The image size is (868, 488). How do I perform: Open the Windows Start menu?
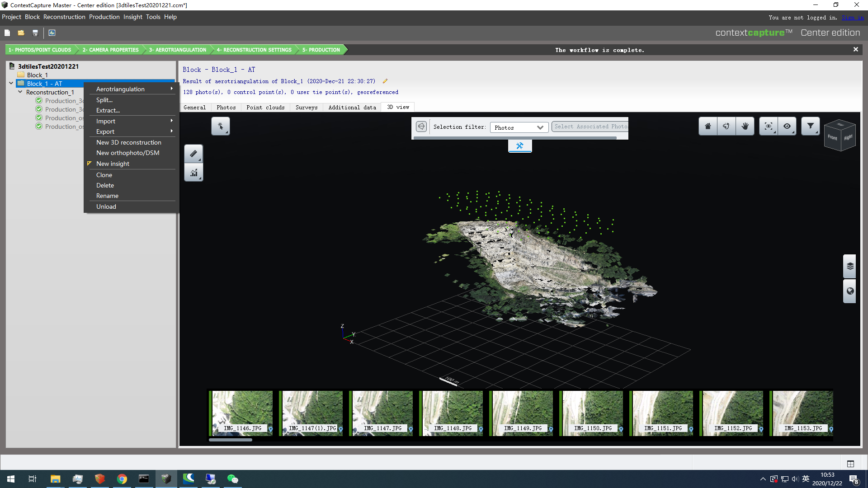11,479
